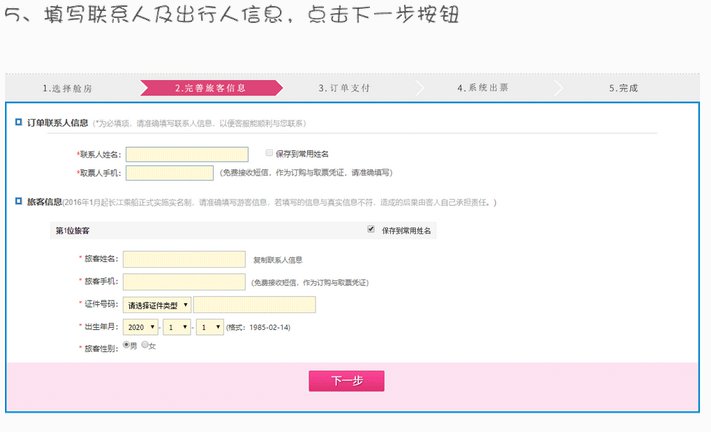Focus the 联系人姓名 input field
Screen dimensions: 711x432
coord(186,154)
